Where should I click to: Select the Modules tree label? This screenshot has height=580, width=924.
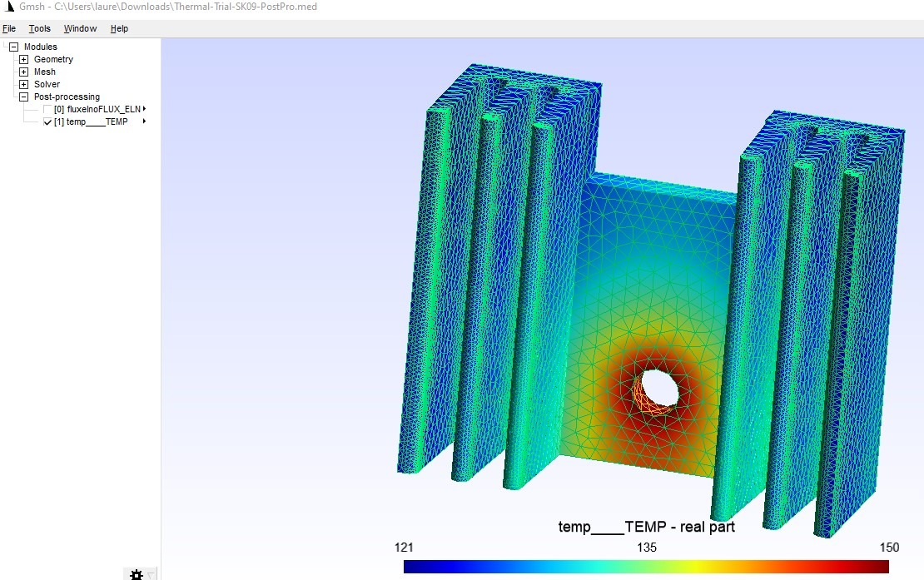[x=41, y=47]
